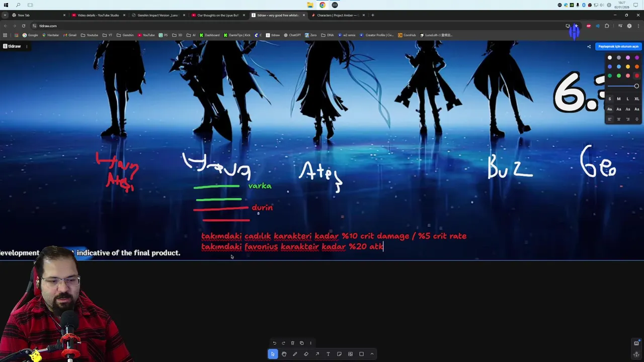
Task: Align text to the right
Action: coord(628,119)
